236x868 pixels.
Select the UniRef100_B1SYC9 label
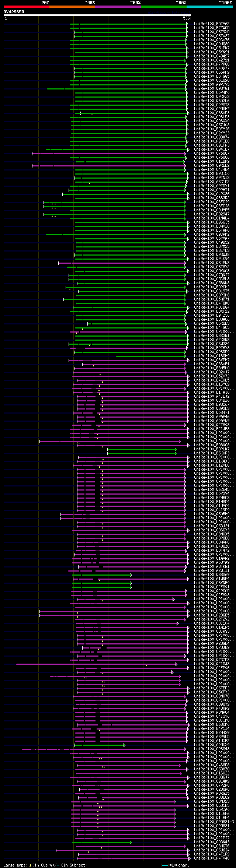(212, 384)
